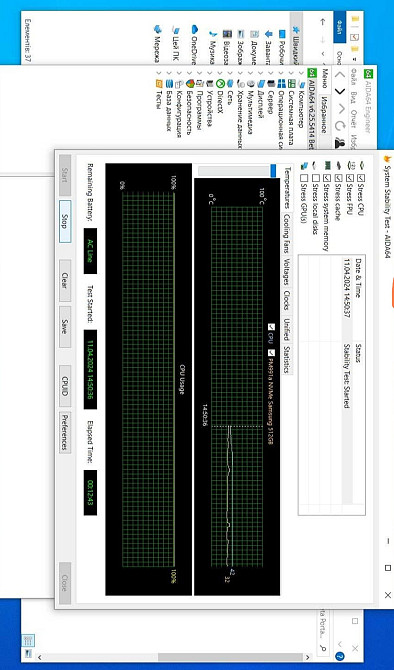
Task: Switch to the Statistics tab
Action: [287, 359]
